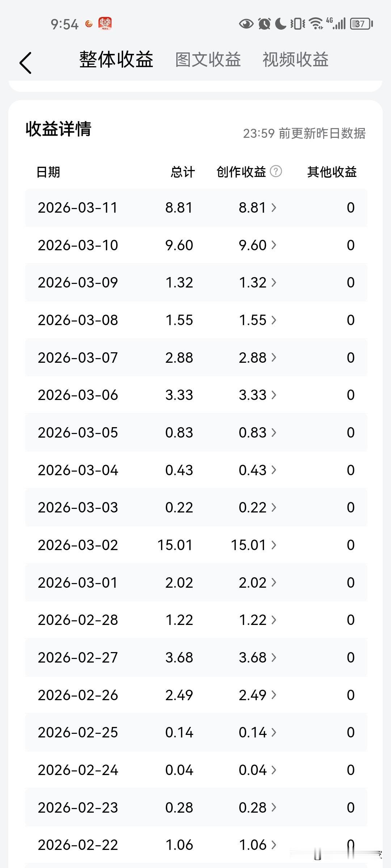
Task: Tap the back arrow icon
Action: click(x=25, y=63)
